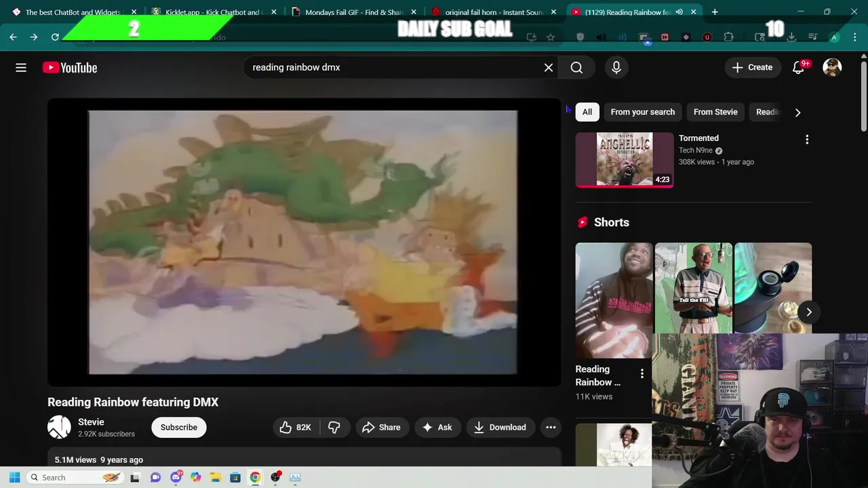Open the account avatar menu

tap(832, 67)
